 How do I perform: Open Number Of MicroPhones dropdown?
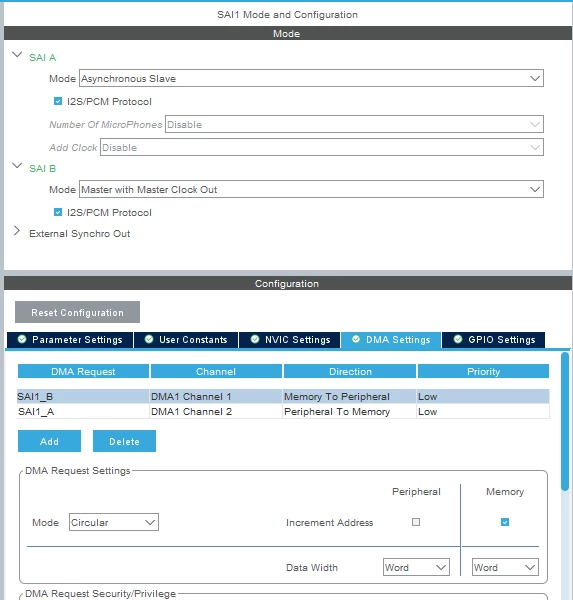354,124
